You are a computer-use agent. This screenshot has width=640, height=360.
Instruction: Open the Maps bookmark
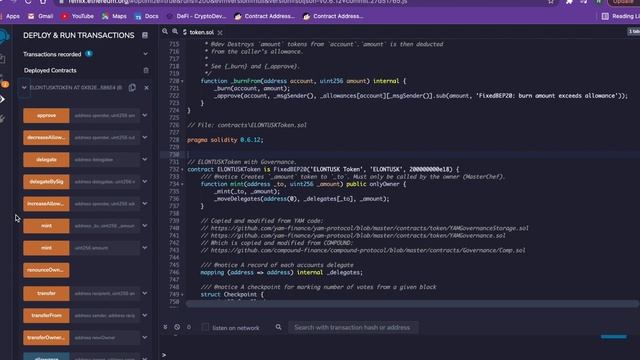click(x=114, y=16)
